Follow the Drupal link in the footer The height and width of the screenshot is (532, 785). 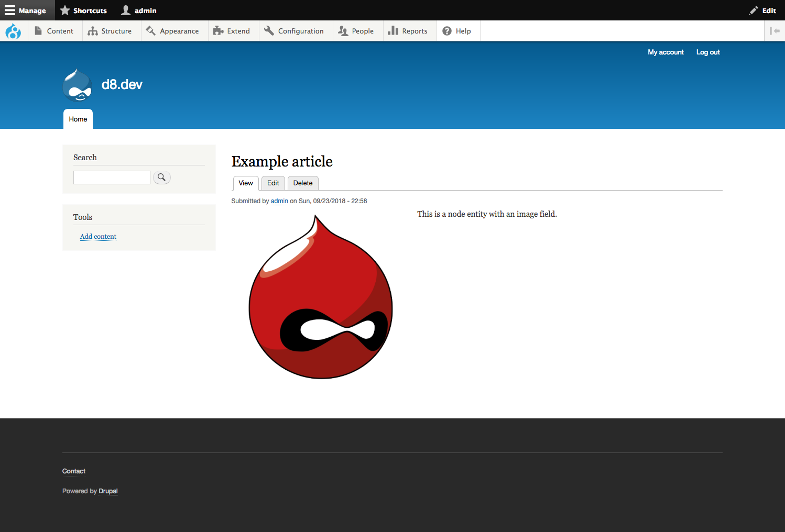tap(108, 491)
